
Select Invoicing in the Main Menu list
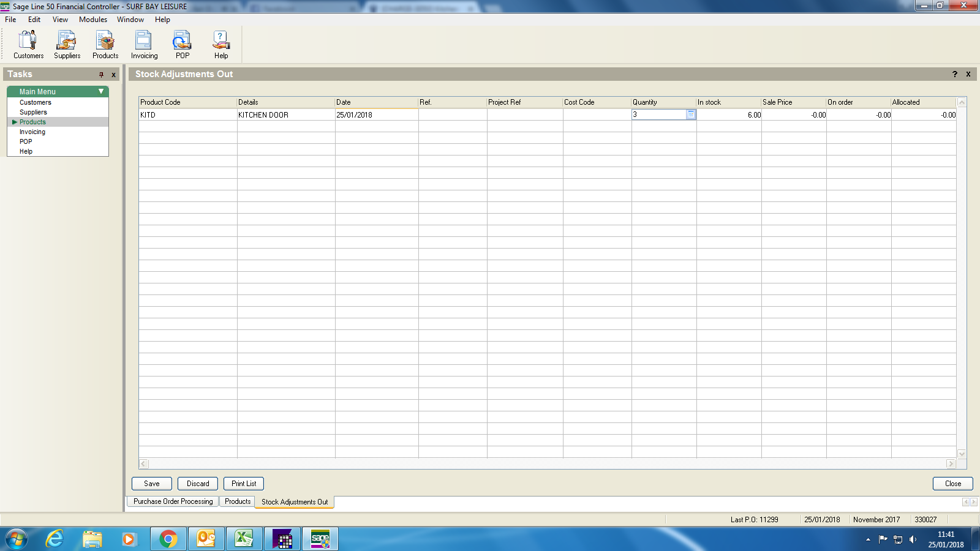[32, 132]
